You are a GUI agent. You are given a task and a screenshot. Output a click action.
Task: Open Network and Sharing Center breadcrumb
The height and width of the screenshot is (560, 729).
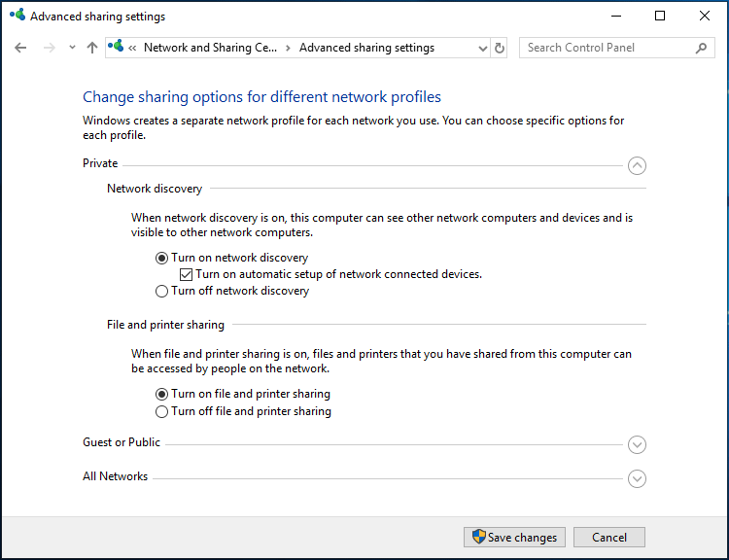point(210,48)
